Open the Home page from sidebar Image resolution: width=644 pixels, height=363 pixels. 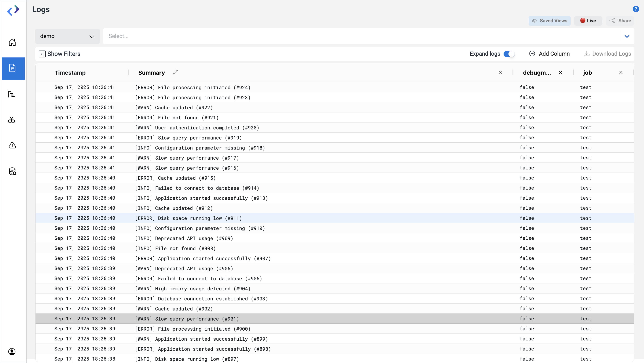click(x=12, y=42)
